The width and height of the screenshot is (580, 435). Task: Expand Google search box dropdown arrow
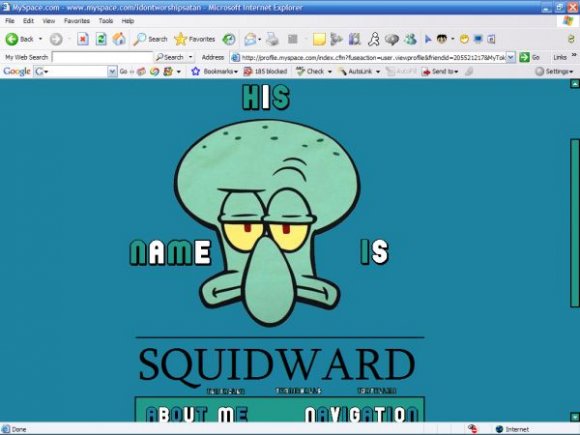(x=112, y=71)
